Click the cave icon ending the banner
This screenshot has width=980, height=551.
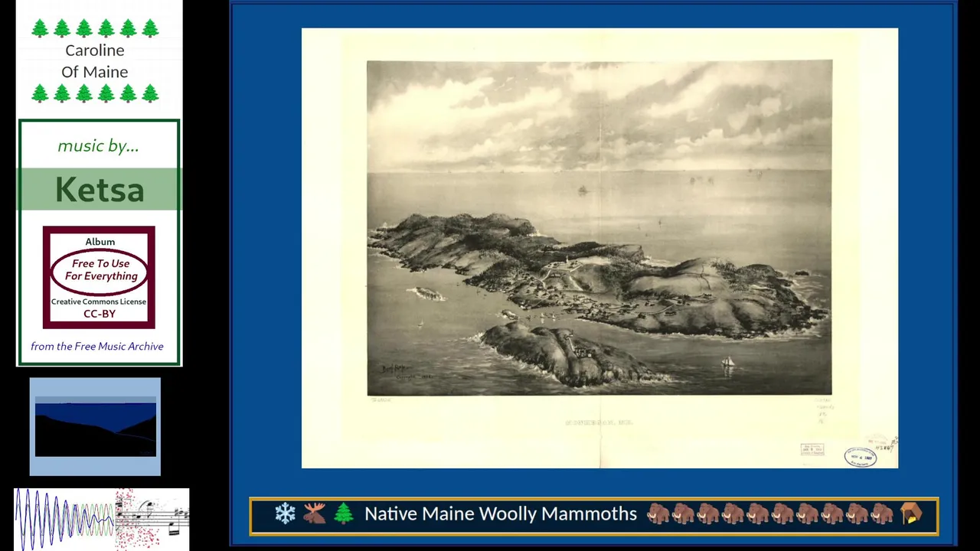[911, 514]
